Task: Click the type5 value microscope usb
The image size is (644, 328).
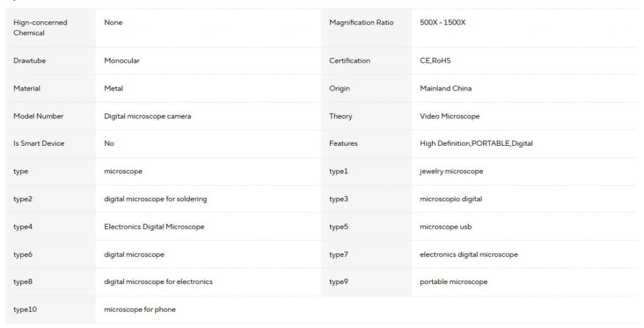Action: [445, 227]
